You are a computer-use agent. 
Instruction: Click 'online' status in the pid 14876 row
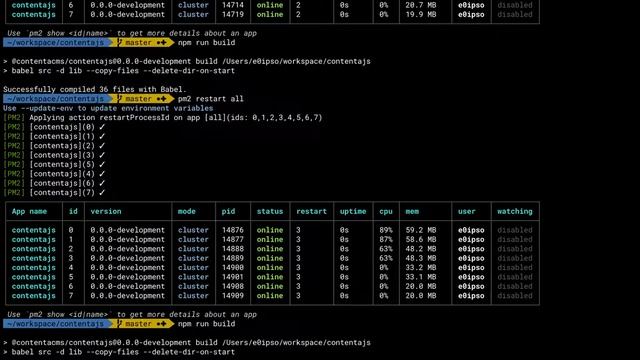[270, 230]
